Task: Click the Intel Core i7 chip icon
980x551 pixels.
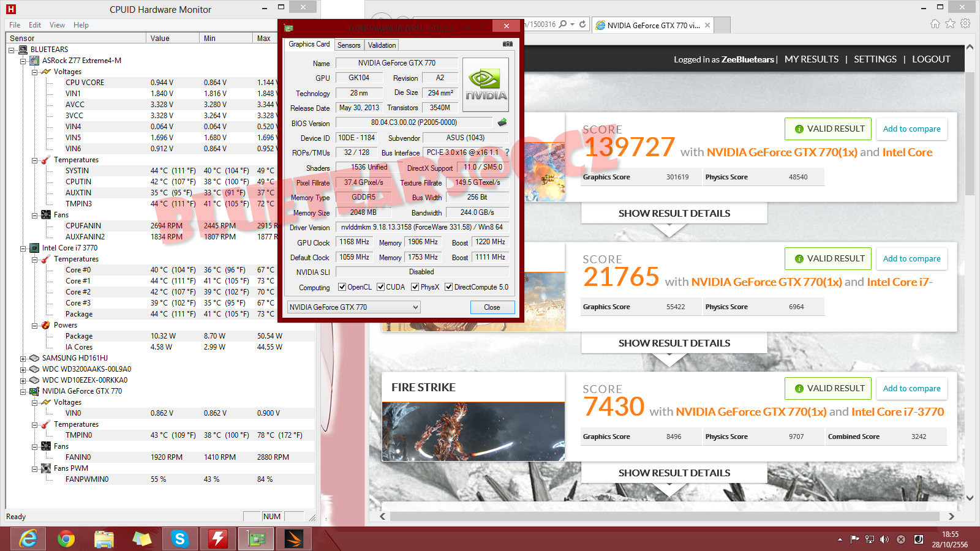Action: click(x=35, y=248)
